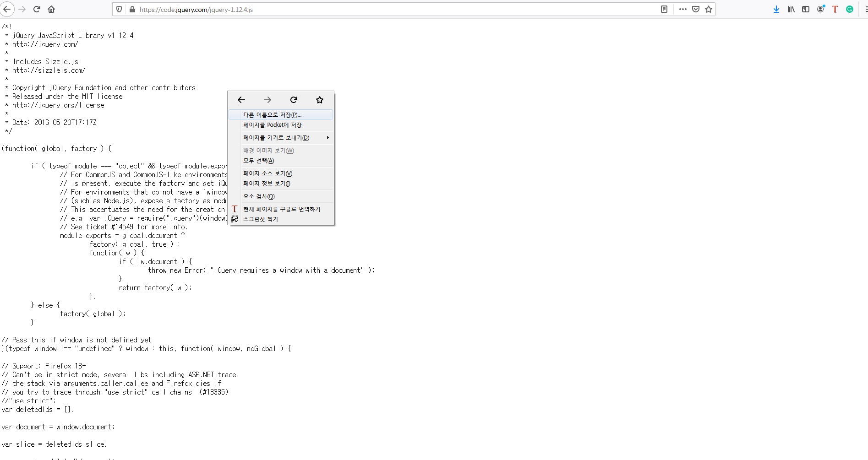The width and height of the screenshot is (868, 460).
Task: Open page actions three-dot menu
Action: [683, 9]
